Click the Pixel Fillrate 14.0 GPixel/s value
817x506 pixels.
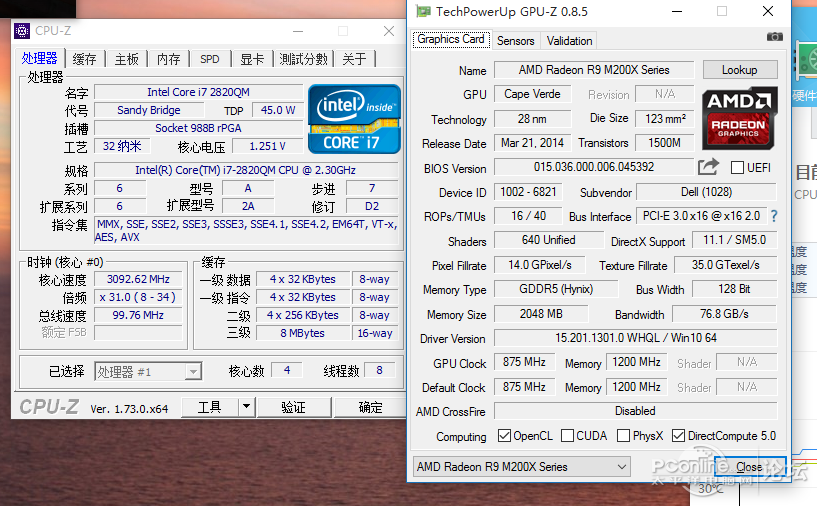coord(540,265)
